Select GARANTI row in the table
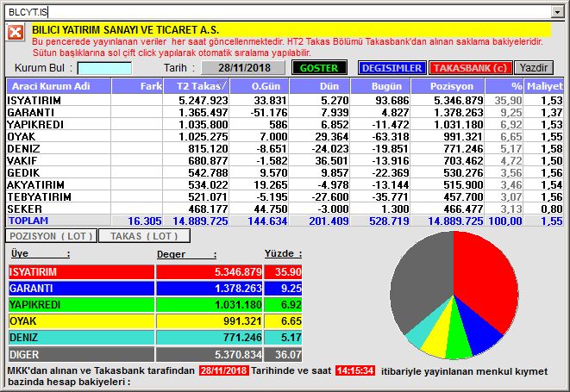The image size is (570, 392). [x=285, y=112]
